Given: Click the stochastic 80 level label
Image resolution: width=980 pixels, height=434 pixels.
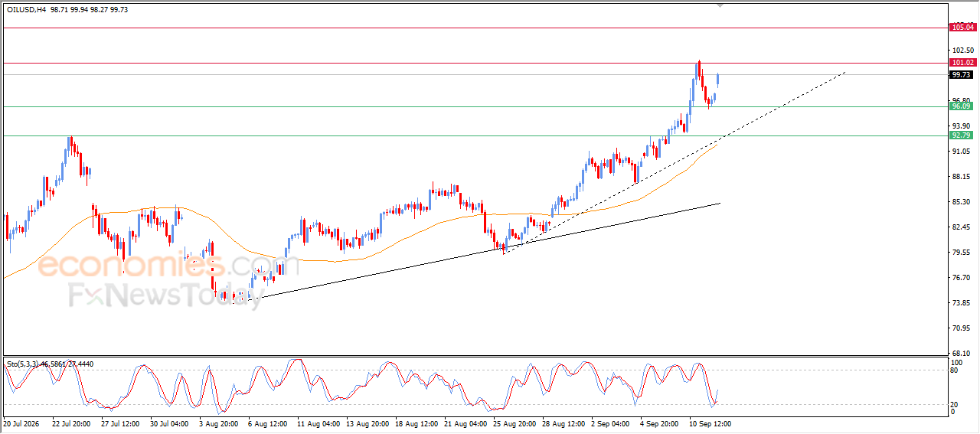Looking at the screenshot, I should (954, 370).
